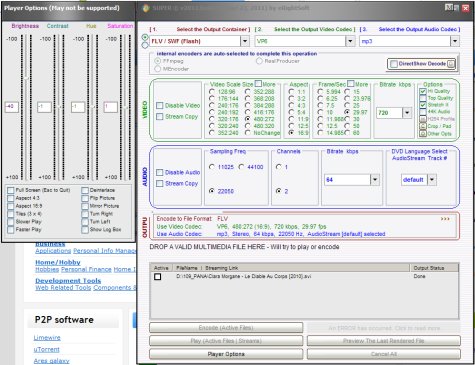Click the Player Options button
Image resolution: width=475 pixels, height=365 pixels.
pyautogui.click(x=226, y=354)
